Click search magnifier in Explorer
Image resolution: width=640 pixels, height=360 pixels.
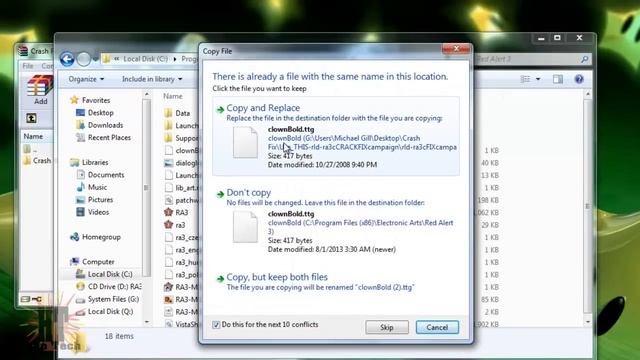[x=584, y=60]
